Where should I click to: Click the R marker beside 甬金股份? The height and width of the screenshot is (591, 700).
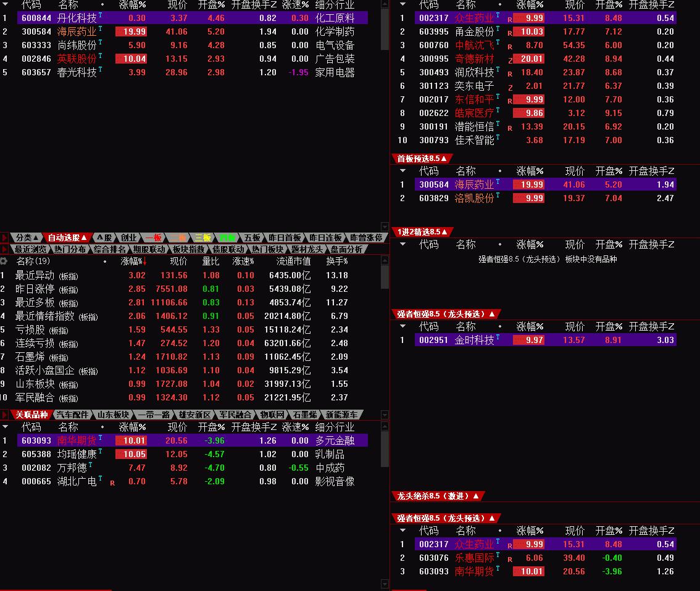(x=510, y=33)
